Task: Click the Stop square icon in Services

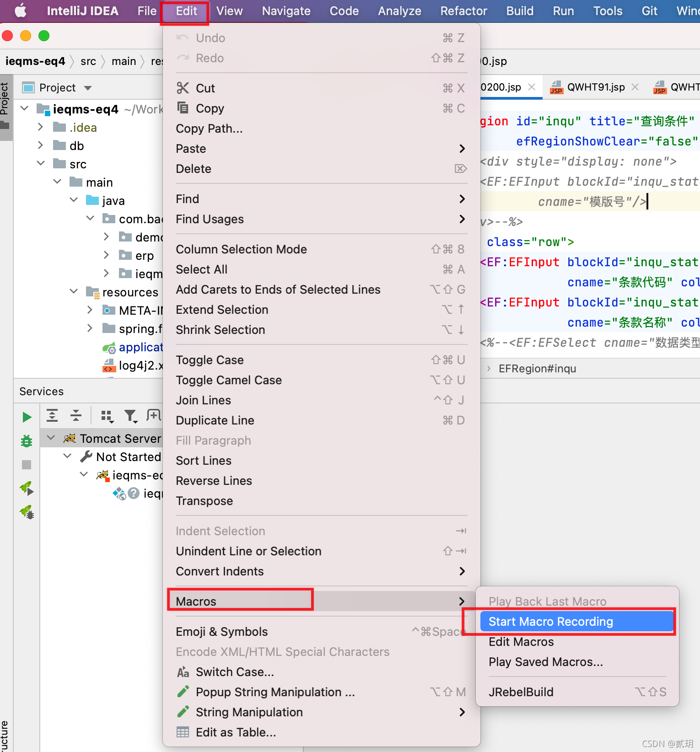Action: 27,465
